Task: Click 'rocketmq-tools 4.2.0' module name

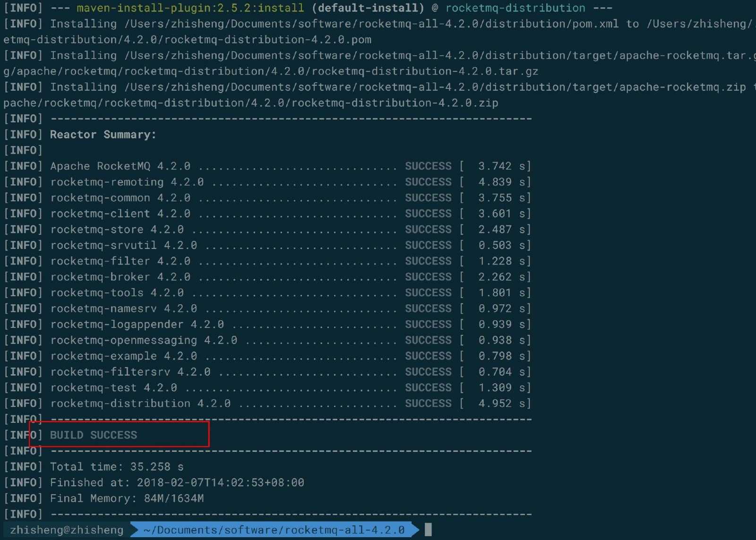Action: click(x=117, y=293)
